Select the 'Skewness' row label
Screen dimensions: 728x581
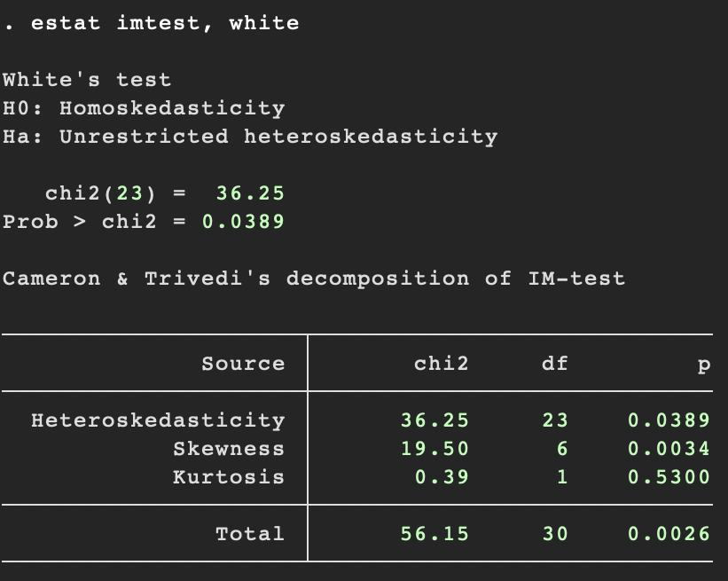228,448
